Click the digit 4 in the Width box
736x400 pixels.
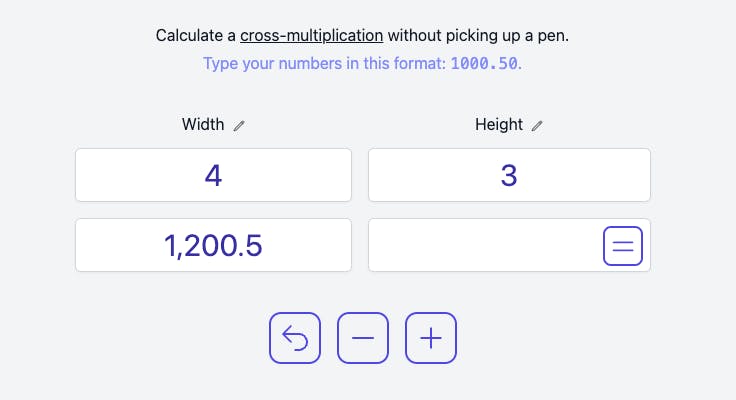click(213, 175)
